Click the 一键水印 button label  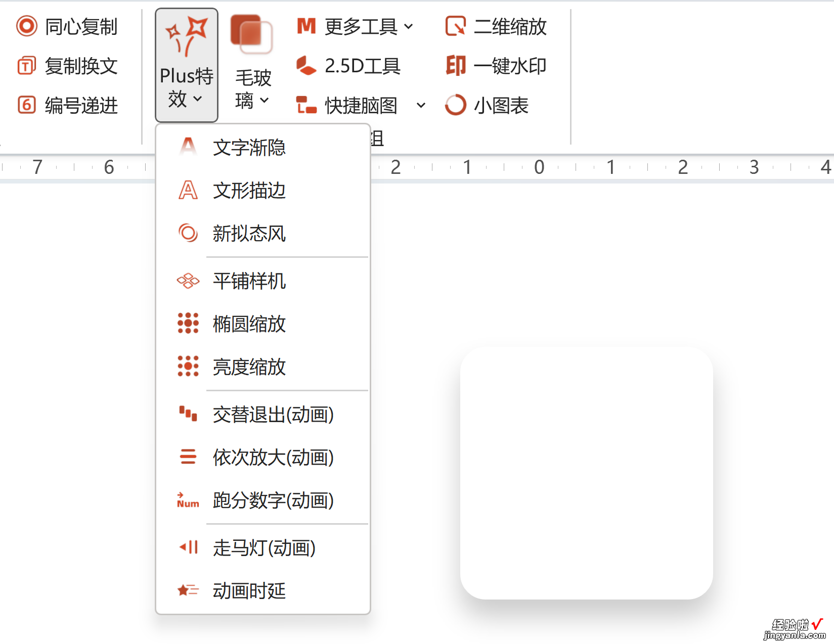(x=510, y=66)
